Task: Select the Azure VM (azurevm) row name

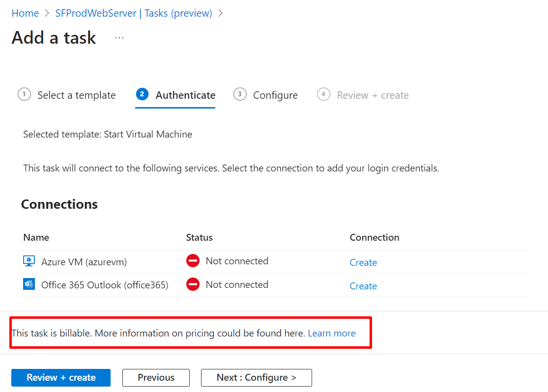Action: pos(84,262)
